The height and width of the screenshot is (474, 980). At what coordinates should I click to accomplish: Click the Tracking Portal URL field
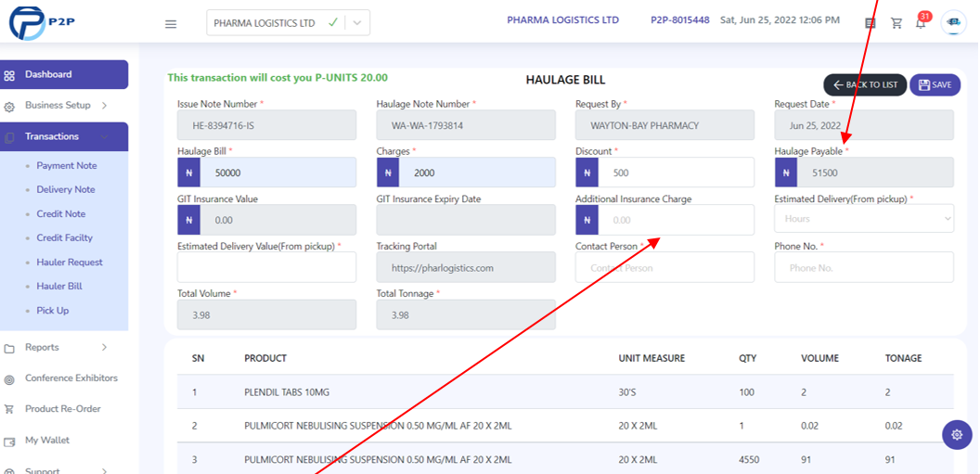coord(466,267)
